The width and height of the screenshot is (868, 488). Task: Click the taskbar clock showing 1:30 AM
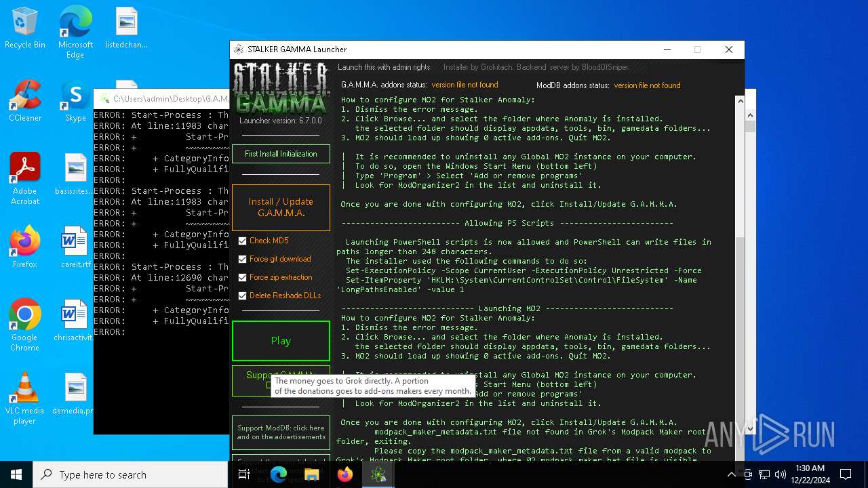point(810,474)
